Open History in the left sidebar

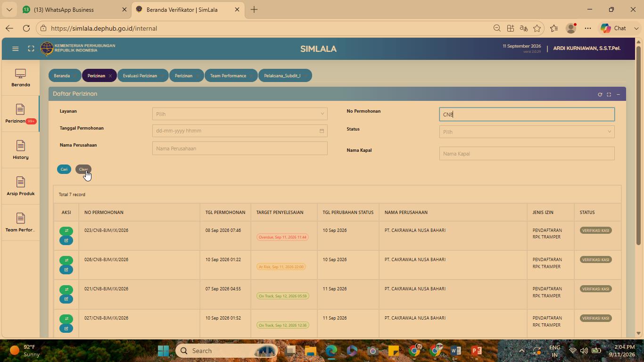click(x=20, y=150)
